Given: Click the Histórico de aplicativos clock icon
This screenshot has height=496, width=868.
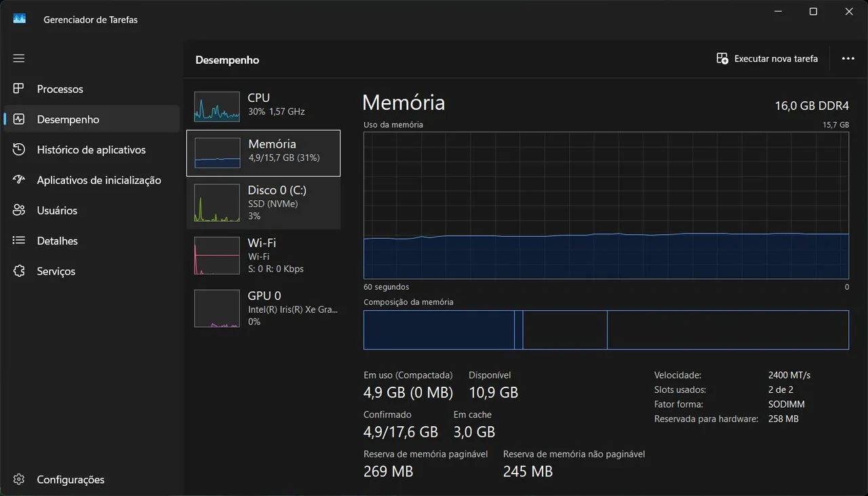Looking at the screenshot, I should (x=19, y=150).
